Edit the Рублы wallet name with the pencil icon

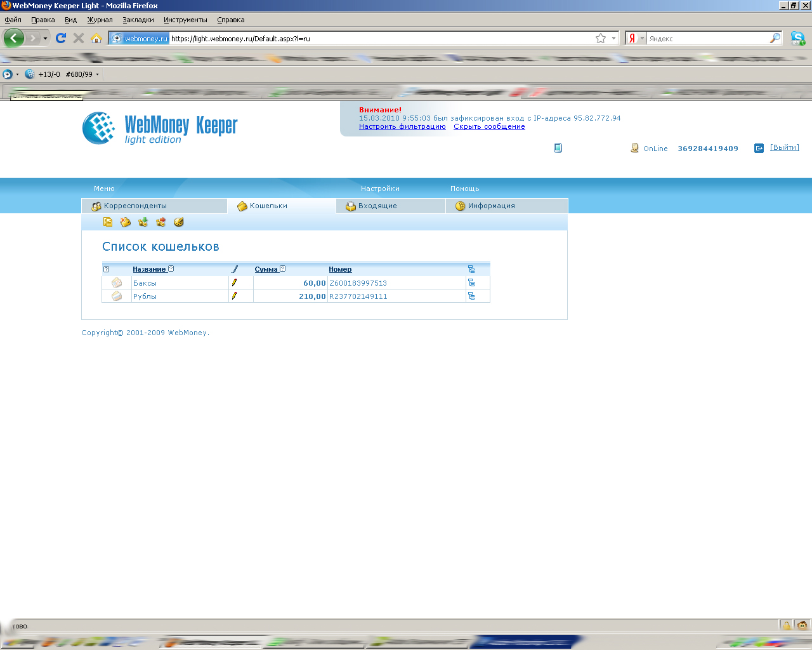pos(234,296)
